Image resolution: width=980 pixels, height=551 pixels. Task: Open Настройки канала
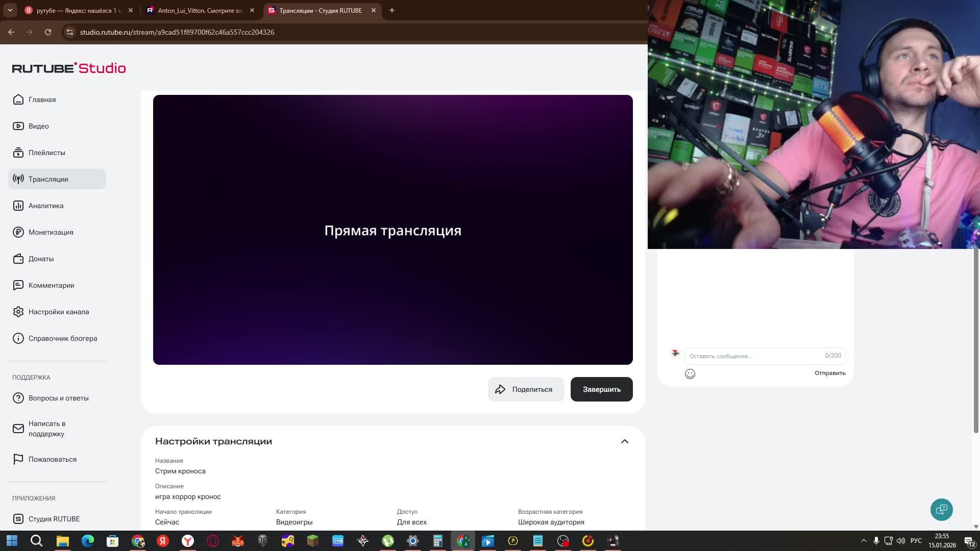click(x=59, y=312)
